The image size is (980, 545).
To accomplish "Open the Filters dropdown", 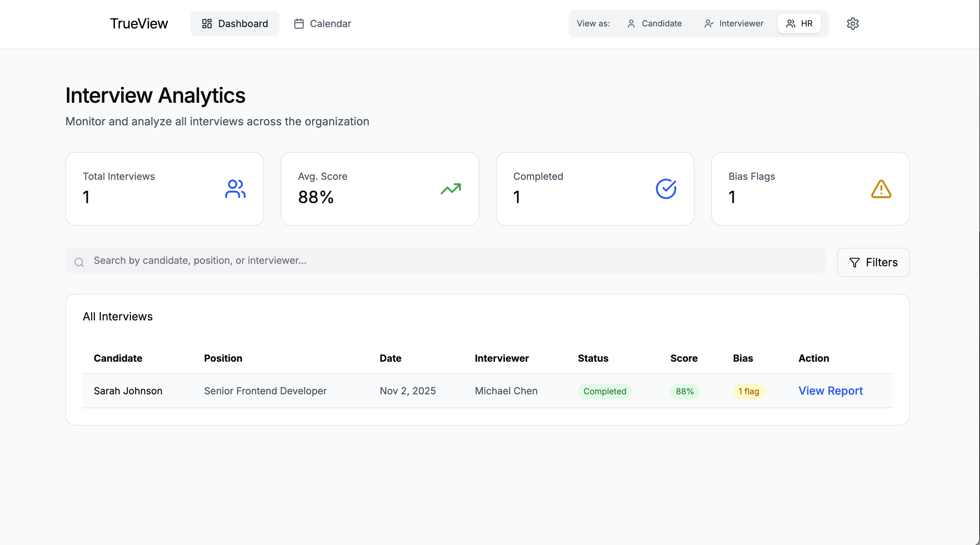I will (x=873, y=262).
